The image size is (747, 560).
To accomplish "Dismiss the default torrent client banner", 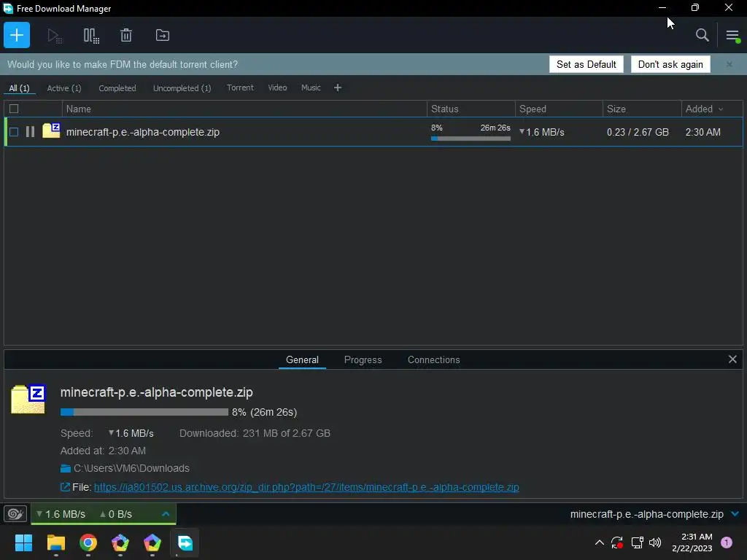I will 729,64.
